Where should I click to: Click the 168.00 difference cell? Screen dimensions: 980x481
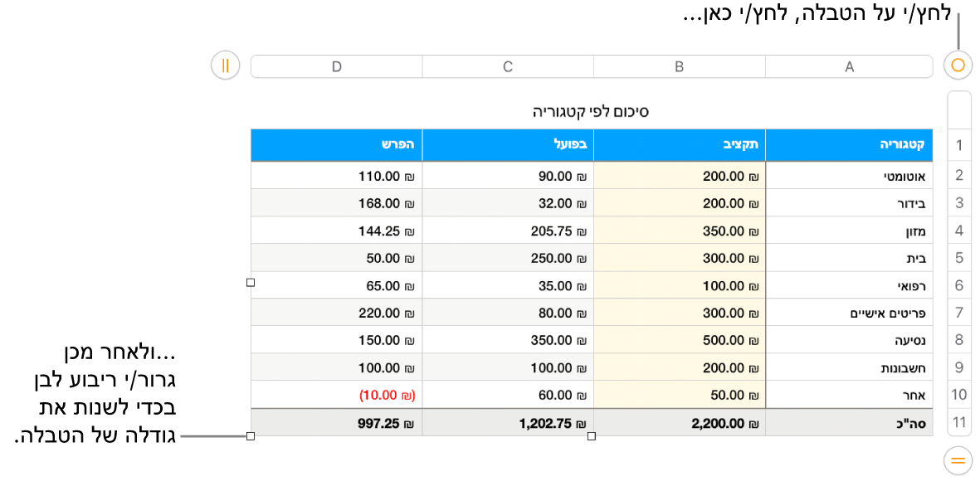(337, 203)
